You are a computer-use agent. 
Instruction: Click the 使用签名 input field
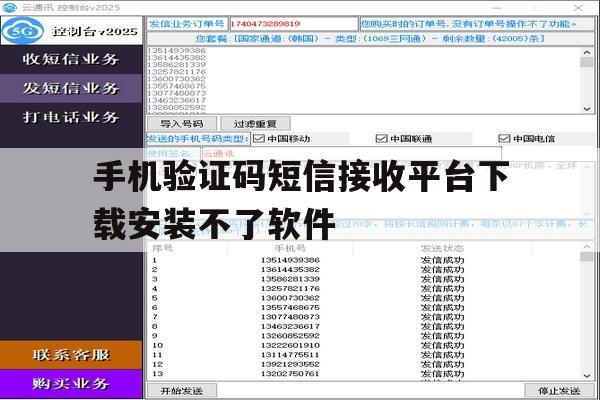point(351,154)
